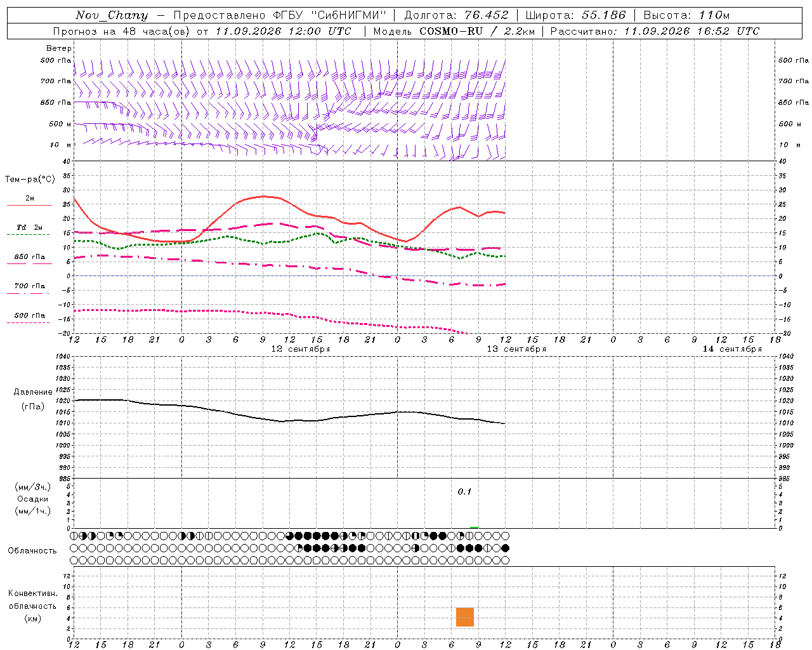Screen dimensions: 812x650
Task: Click the orange convective cloudiness block
Action: point(465,617)
